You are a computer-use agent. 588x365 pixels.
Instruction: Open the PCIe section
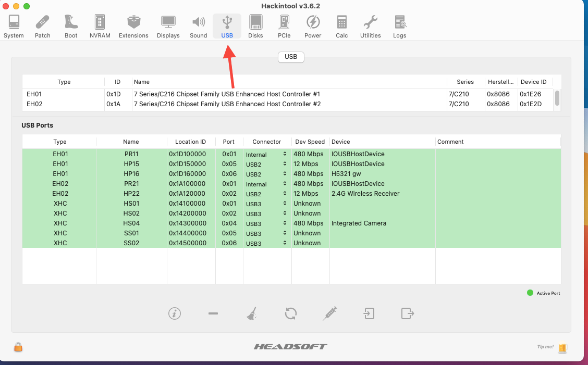tap(284, 27)
